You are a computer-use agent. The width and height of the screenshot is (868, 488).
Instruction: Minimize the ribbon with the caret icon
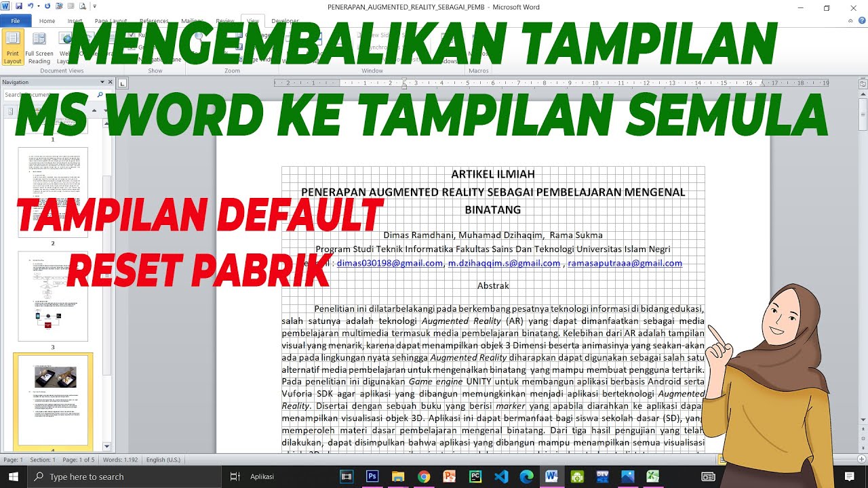849,21
